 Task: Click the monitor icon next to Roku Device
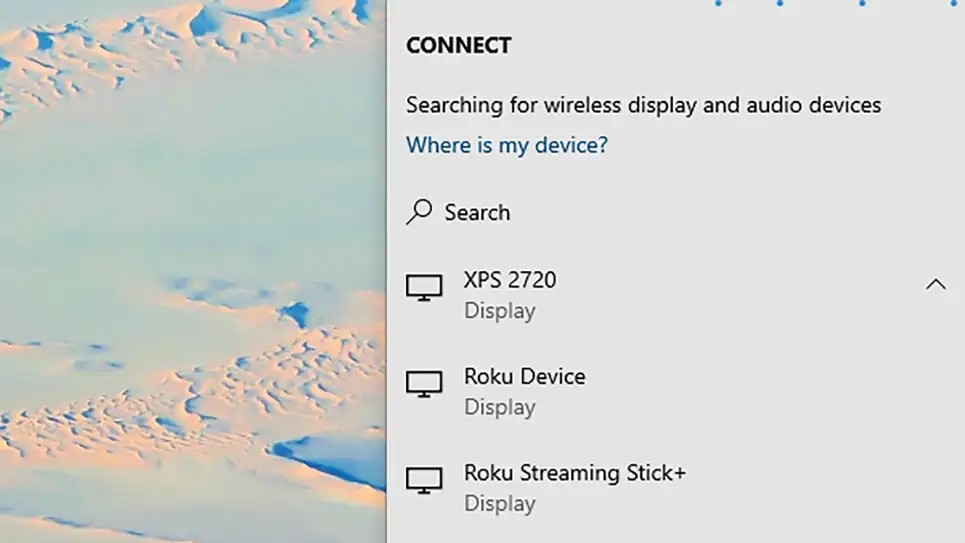pyautogui.click(x=424, y=384)
